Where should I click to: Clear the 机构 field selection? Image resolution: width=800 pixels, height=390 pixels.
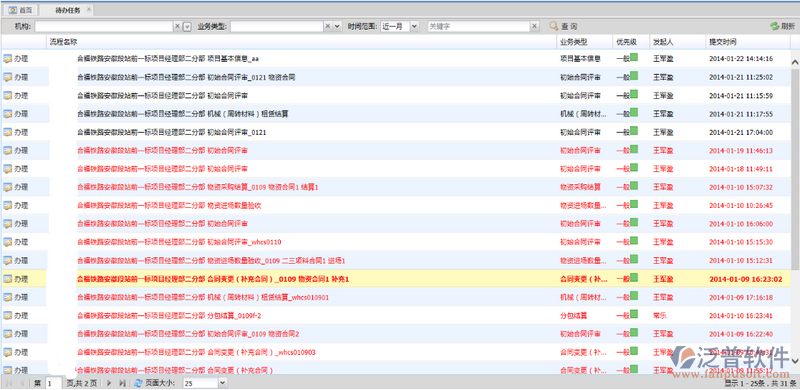[178, 27]
